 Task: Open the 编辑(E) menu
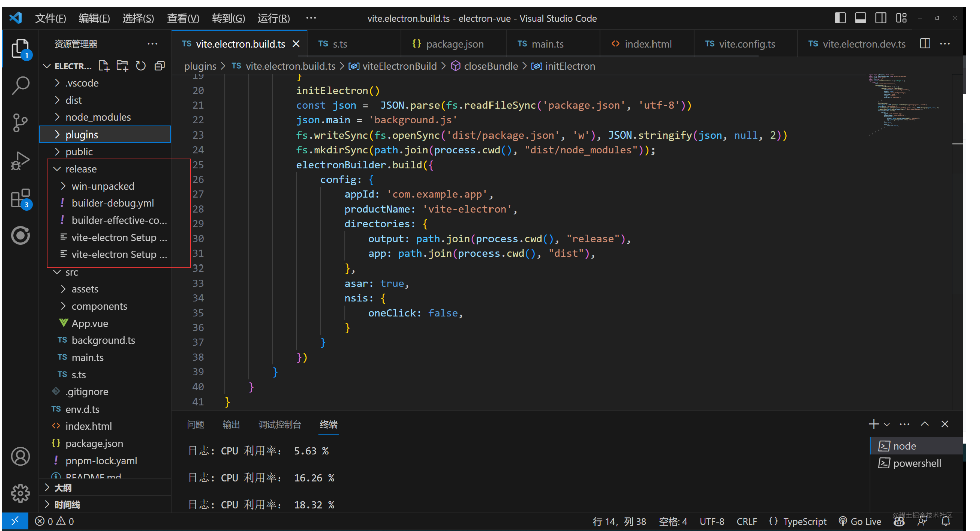click(94, 18)
